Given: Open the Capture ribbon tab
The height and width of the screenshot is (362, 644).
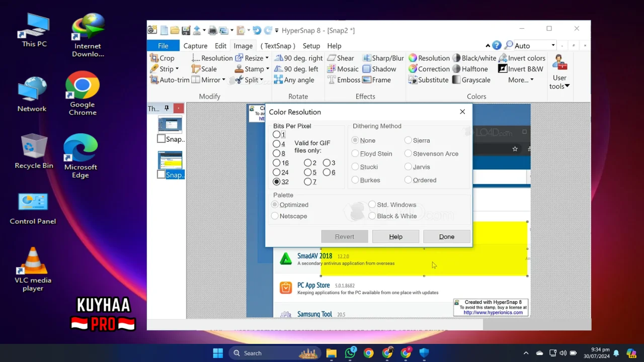Looking at the screenshot, I should coord(195,46).
